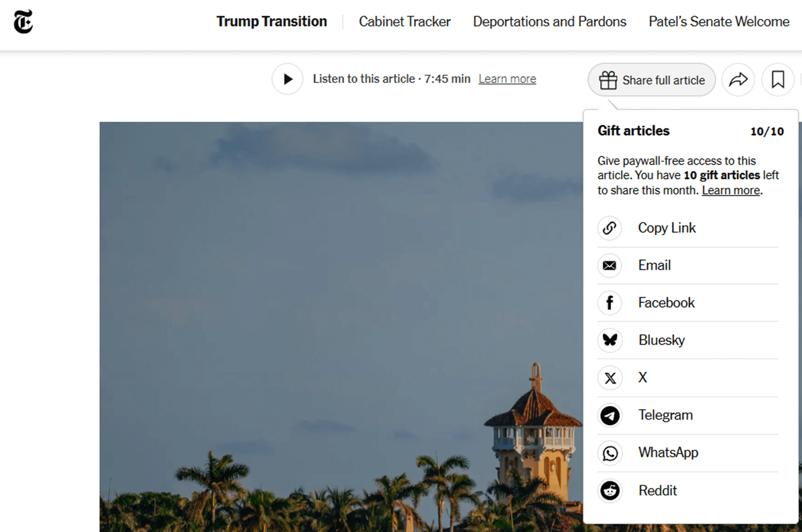802x532 pixels.
Task: Post the article to Reddit
Action: 658,490
